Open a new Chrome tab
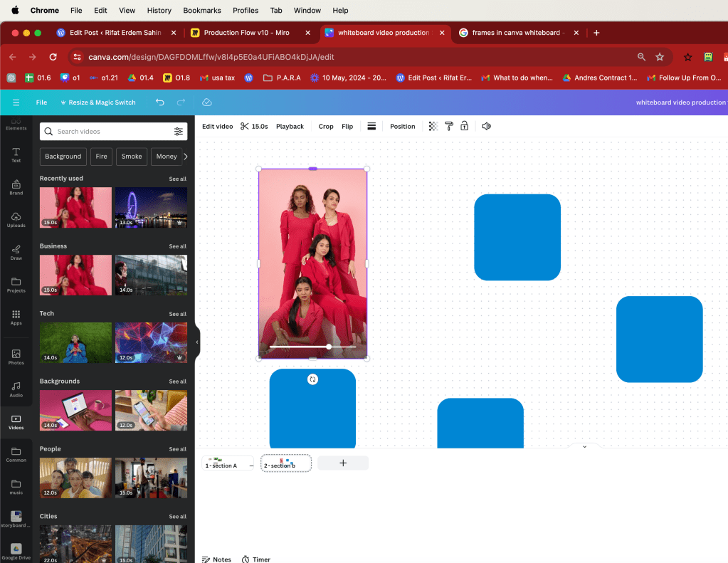This screenshot has width=728, height=563. (x=596, y=33)
